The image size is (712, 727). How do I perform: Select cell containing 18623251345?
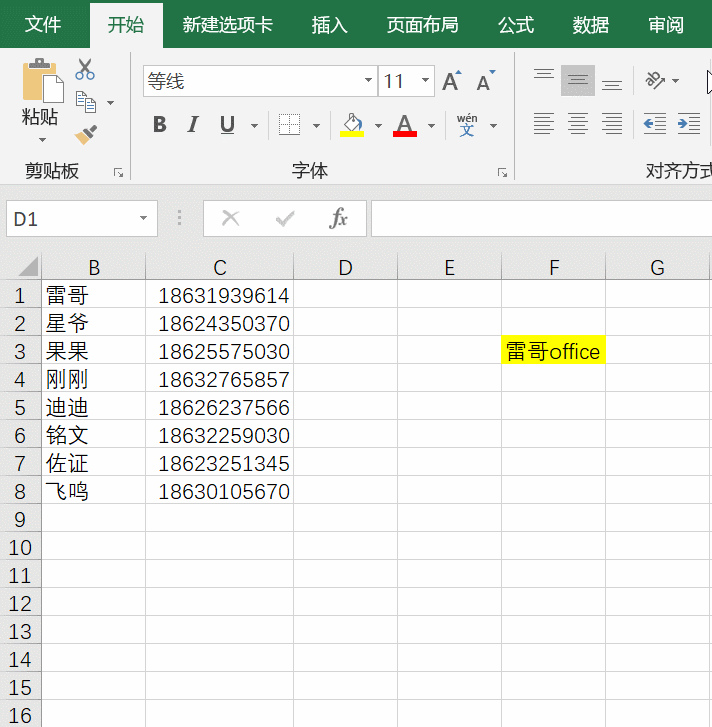click(220, 463)
